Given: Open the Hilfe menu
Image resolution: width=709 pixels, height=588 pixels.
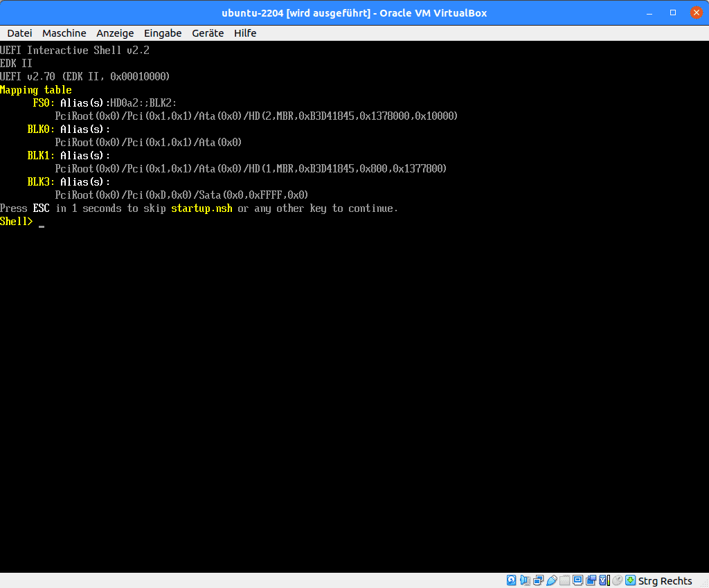Looking at the screenshot, I should pyautogui.click(x=245, y=33).
